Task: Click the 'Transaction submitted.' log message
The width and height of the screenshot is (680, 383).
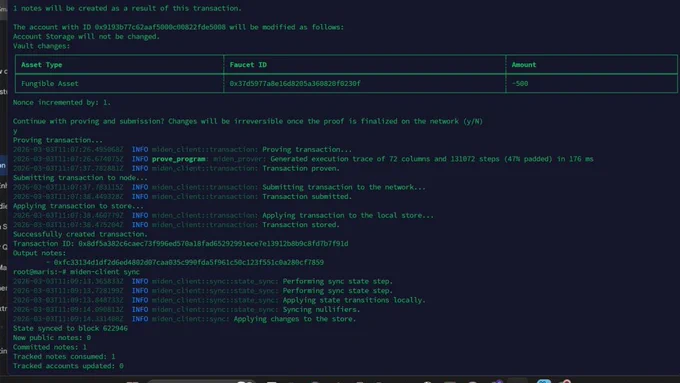Action: (x=307, y=196)
